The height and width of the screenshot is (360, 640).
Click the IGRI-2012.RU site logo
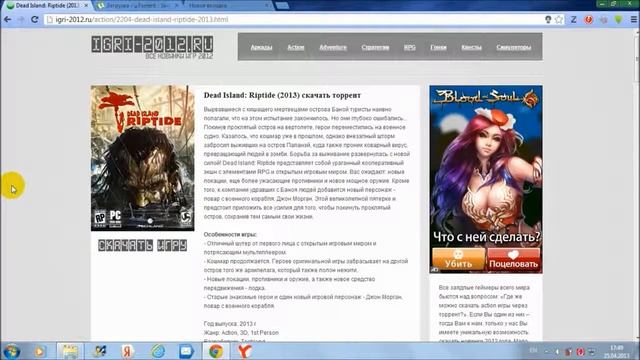152,47
